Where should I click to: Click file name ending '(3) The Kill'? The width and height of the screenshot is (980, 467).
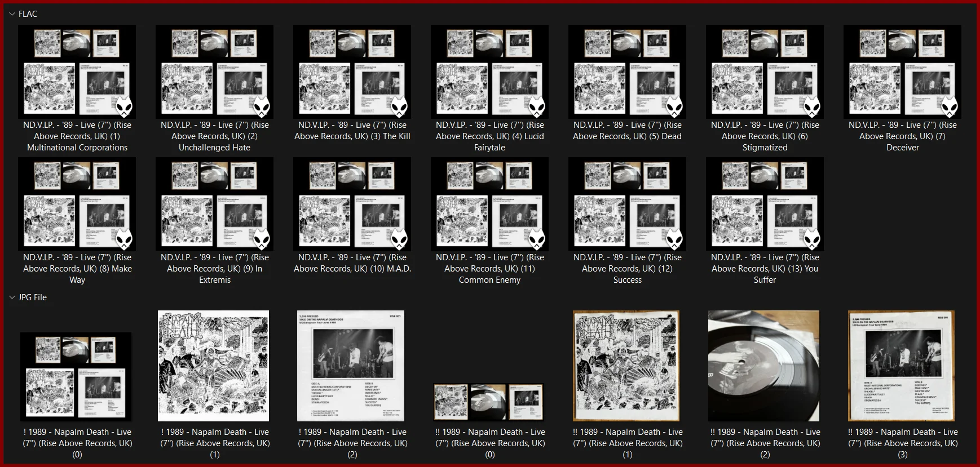[x=352, y=131]
